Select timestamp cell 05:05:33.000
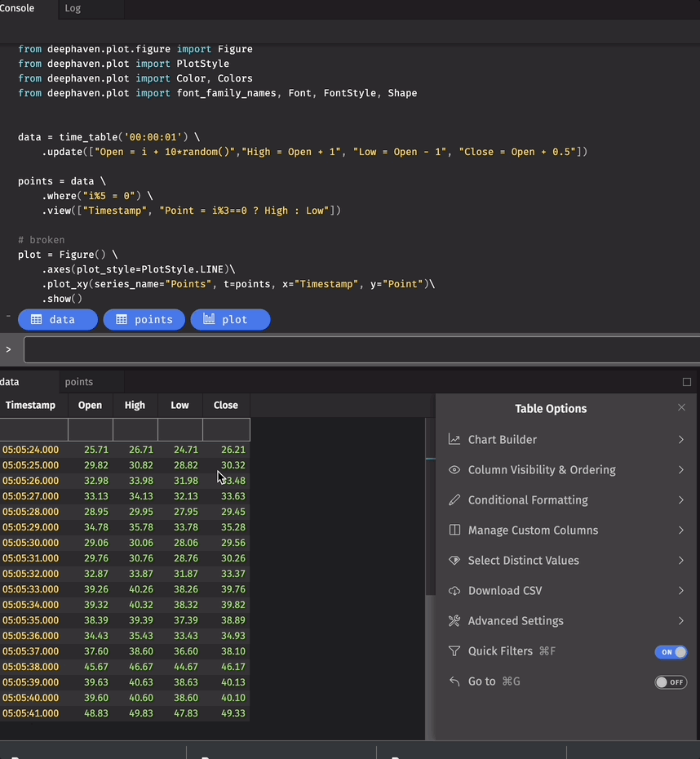This screenshot has height=759, width=700. pyautogui.click(x=34, y=589)
